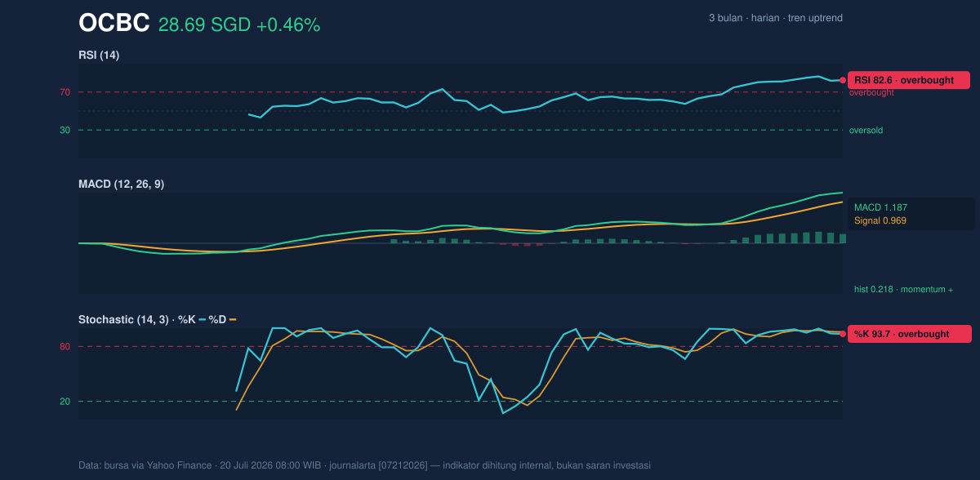Click the green oversold label in RSI panel
Viewport: 980px width, 480px height.
pyautogui.click(x=866, y=130)
